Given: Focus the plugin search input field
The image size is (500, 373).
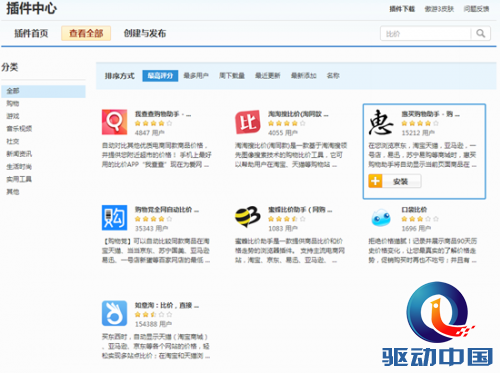Looking at the screenshot, I should click(x=426, y=33).
